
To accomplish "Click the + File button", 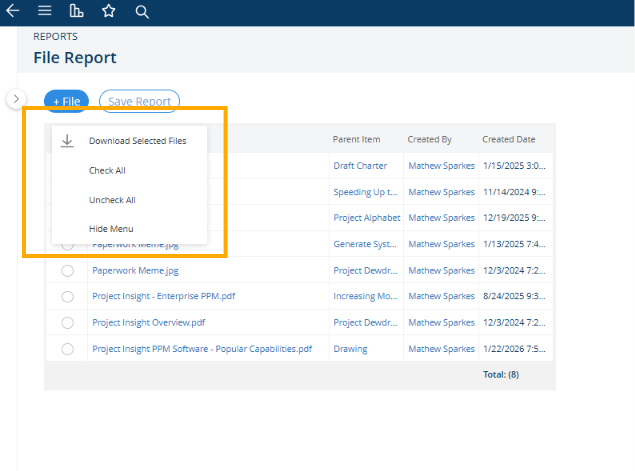I will (66, 101).
